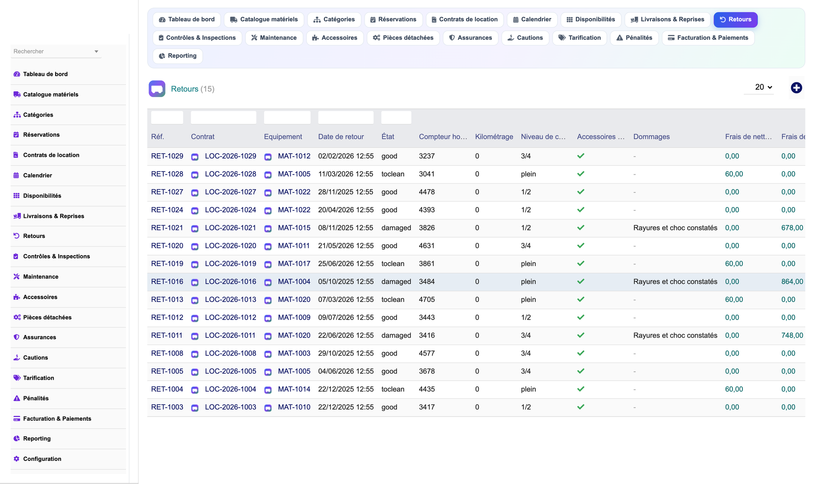This screenshot has width=814, height=504.
Task: Click the Equipement filter input field
Action: (x=287, y=118)
